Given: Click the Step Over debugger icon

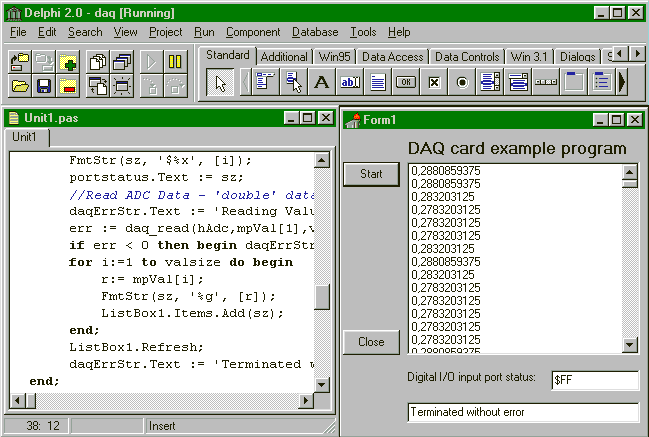Looking at the screenshot, I should pyautogui.click(x=175, y=86).
